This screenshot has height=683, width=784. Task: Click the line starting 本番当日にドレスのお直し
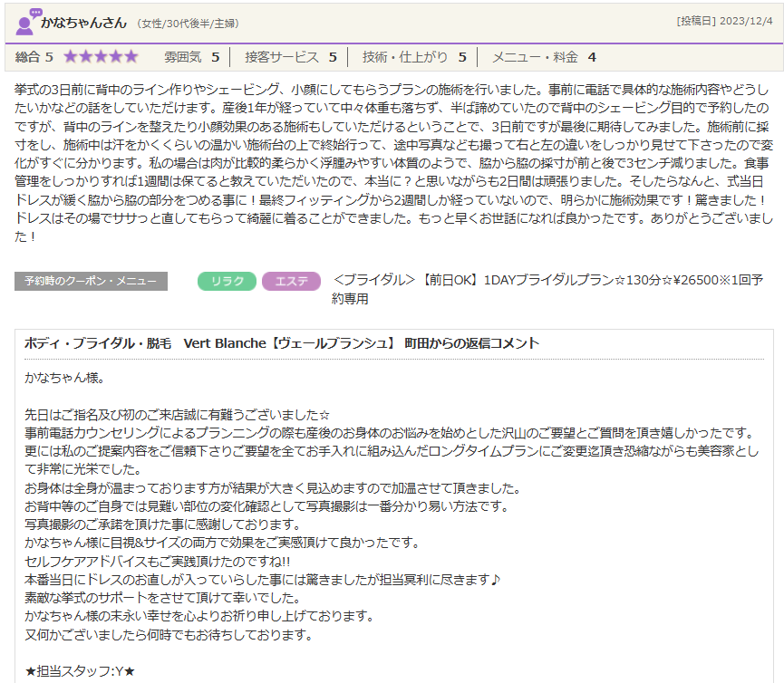click(263, 580)
